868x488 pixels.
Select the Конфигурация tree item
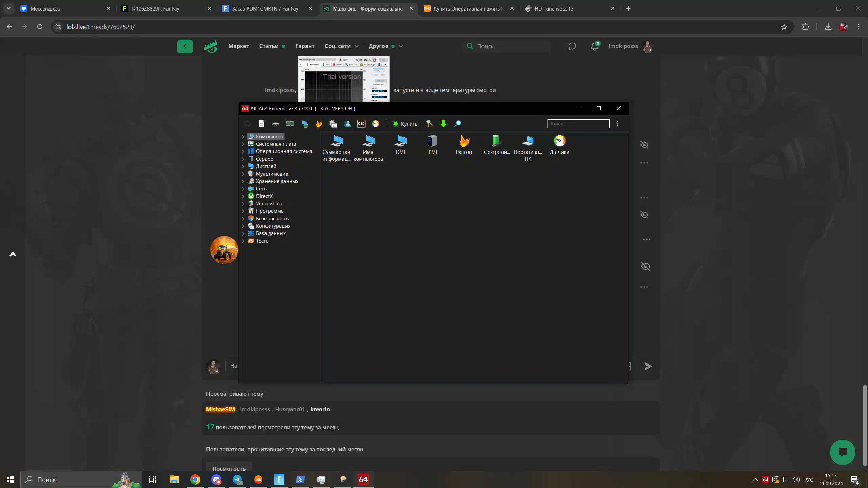[x=273, y=226]
